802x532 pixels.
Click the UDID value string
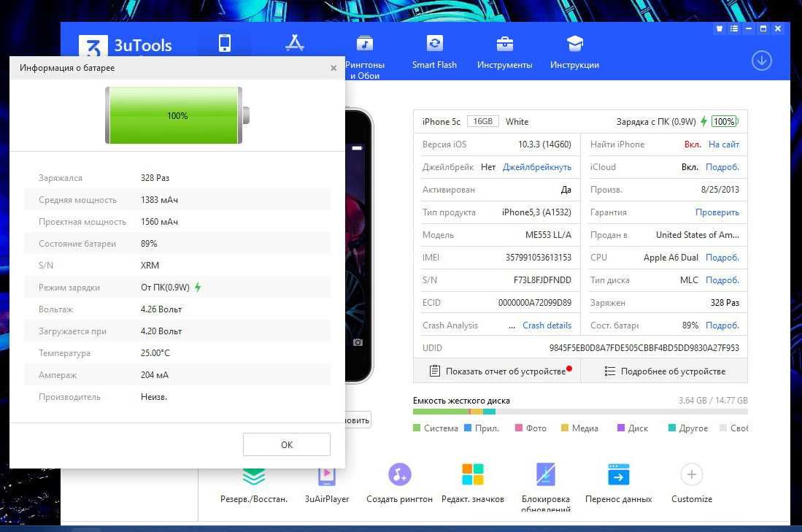(644, 348)
